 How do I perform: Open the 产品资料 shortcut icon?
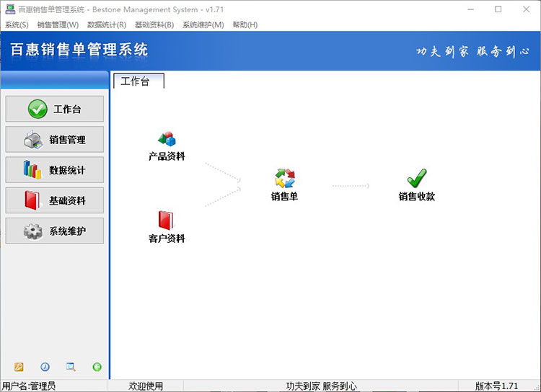167,139
